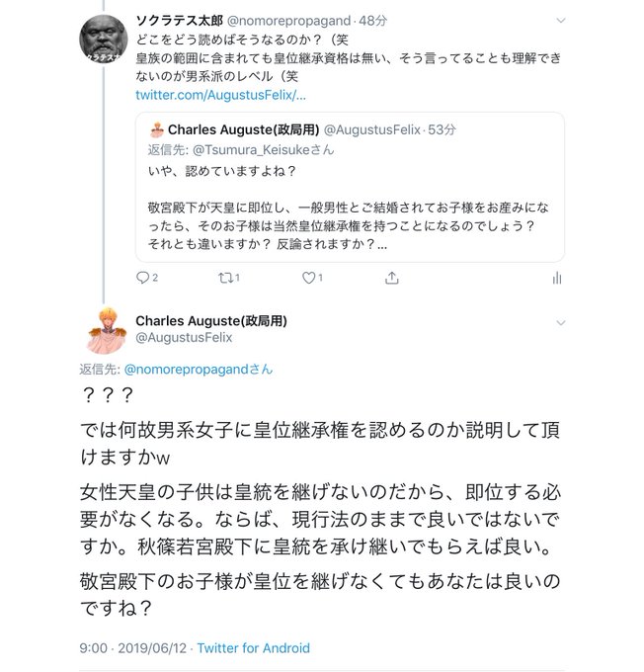Viewport: 644px width, 672px height.
Task: Open the share upload icon
Action: (391, 278)
